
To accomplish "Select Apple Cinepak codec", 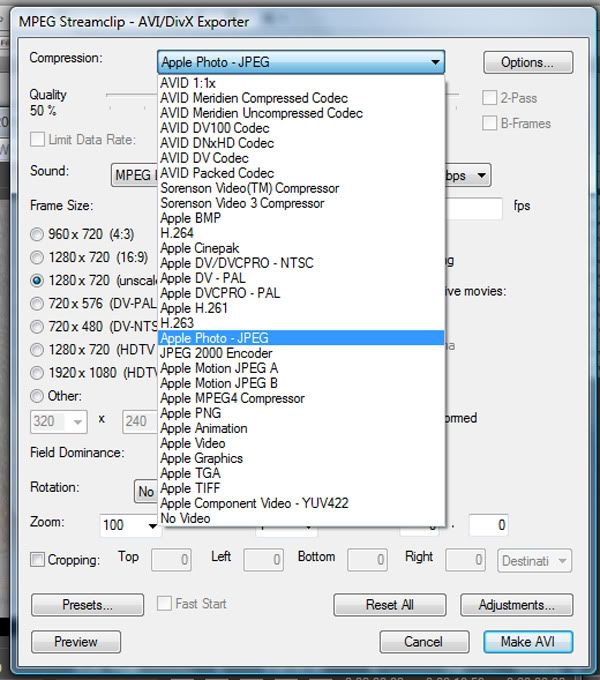I will (x=301, y=248).
